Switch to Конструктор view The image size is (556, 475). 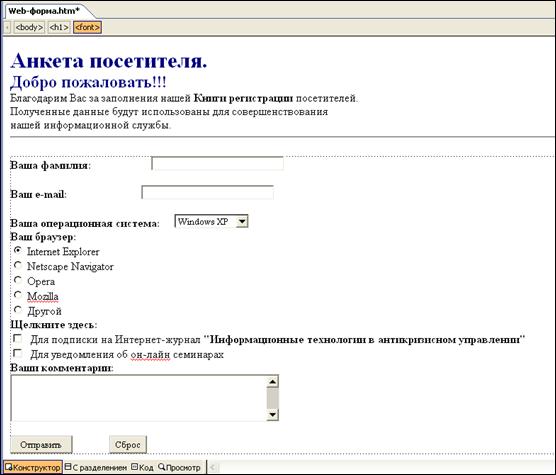click(x=33, y=468)
